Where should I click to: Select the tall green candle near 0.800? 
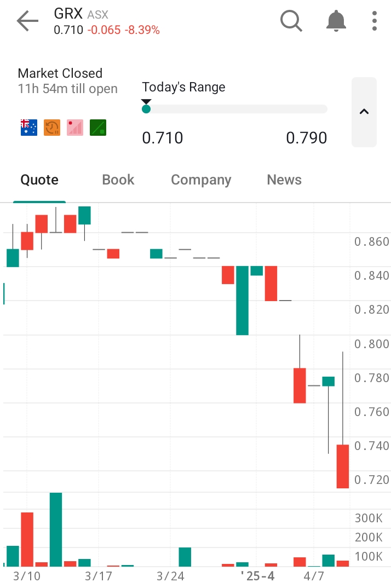tap(242, 301)
